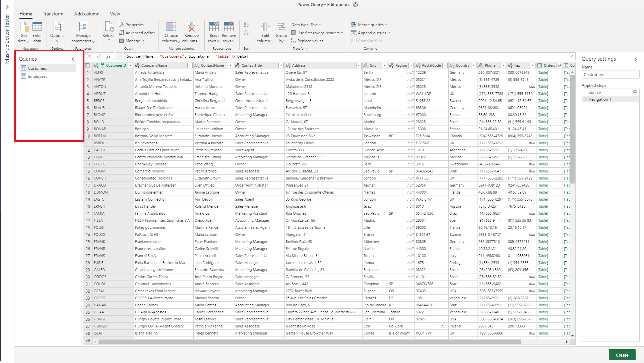The width and height of the screenshot is (644, 363).
Task: Click the Group by icon
Action: point(281,32)
